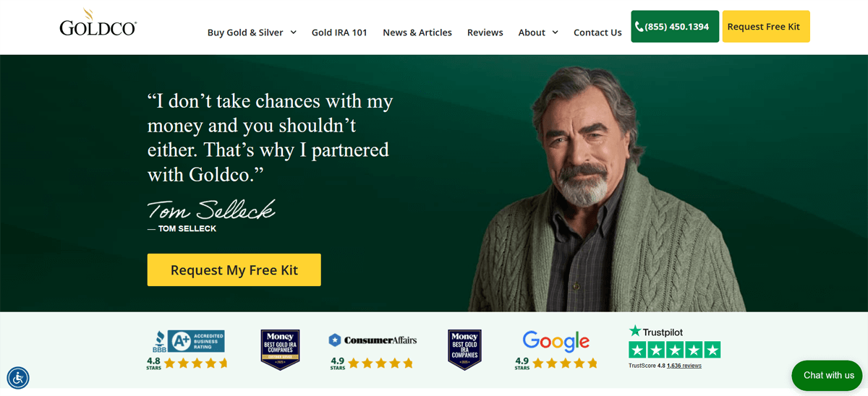Open the ConsumerAffairs rating logo
Screen dimensions: 868x396
pyautogui.click(x=373, y=340)
